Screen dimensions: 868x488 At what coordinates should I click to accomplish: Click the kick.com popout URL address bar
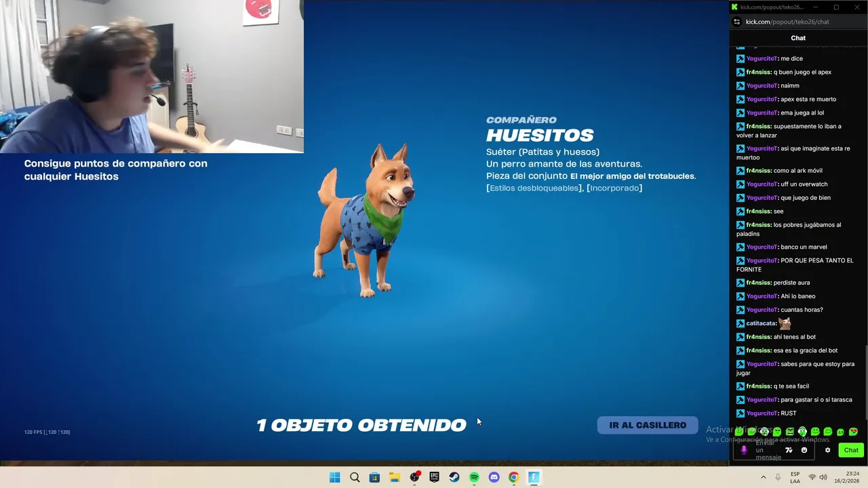point(787,22)
